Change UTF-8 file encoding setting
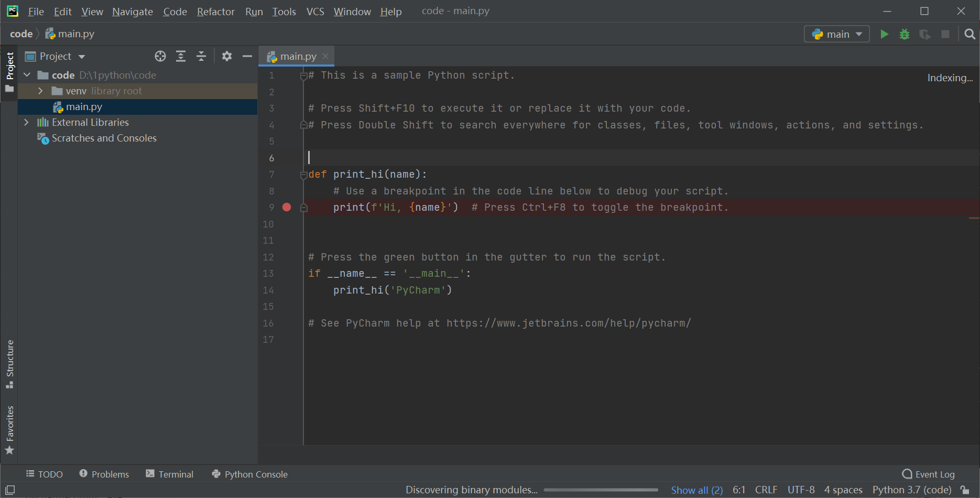This screenshot has width=980, height=498. click(x=801, y=490)
